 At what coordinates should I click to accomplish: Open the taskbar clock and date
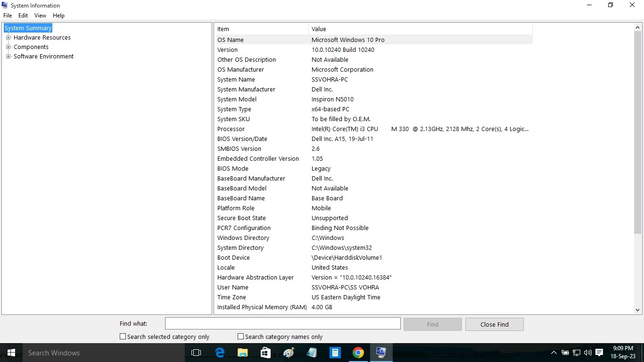click(x=623, y=353)
